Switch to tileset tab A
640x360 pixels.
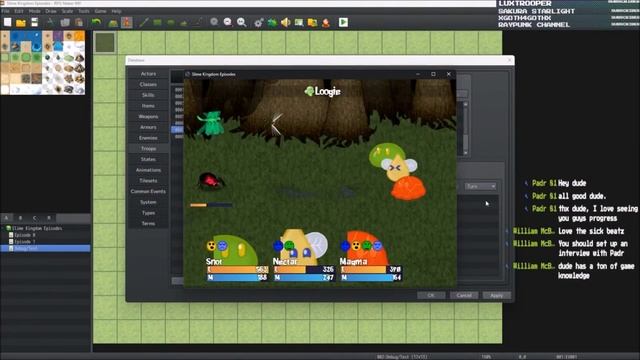click(7, 218)
